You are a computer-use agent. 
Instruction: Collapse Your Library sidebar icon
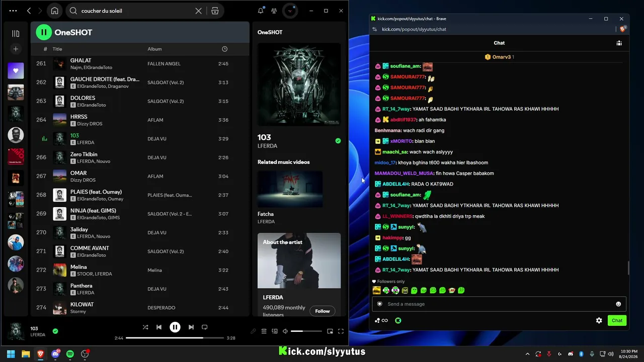point(16,33)
